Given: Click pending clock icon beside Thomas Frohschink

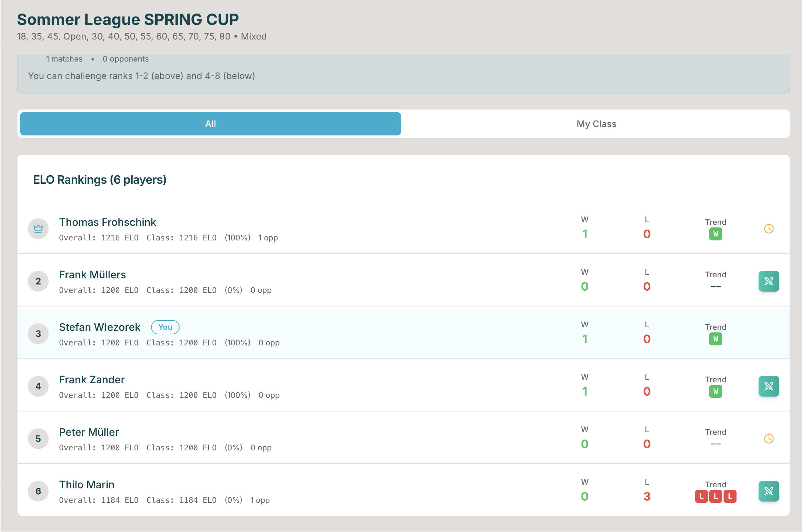Looking at the screenshot, I should (768, 229).
